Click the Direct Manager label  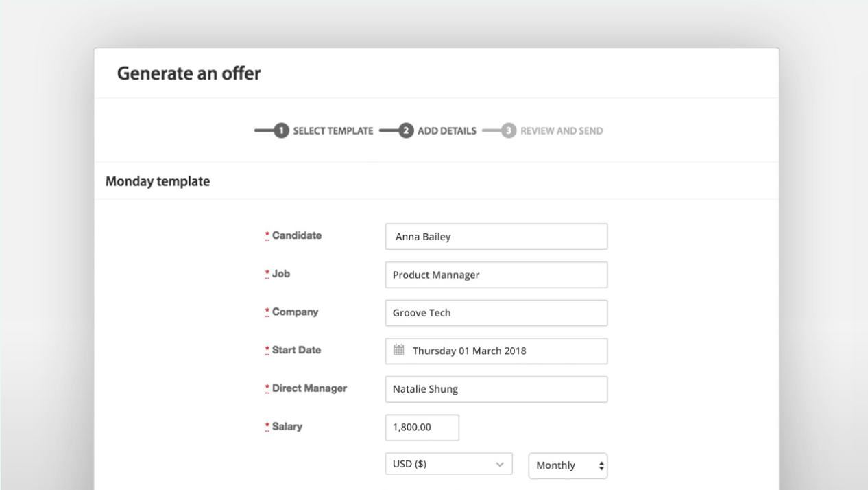tap(309, 388)
